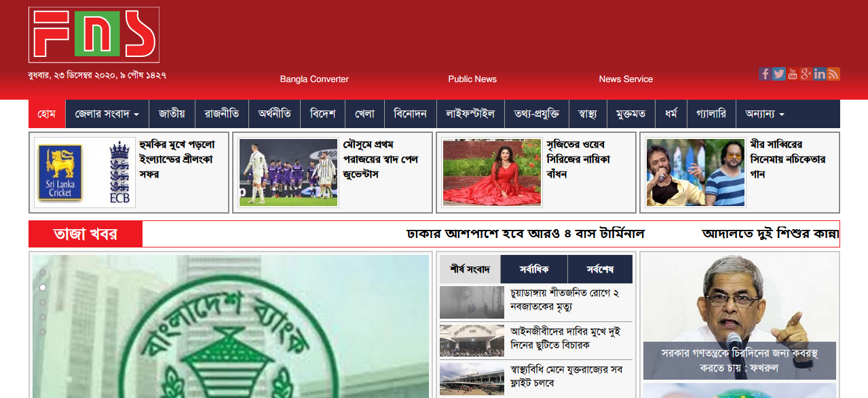This screenshot has width=868, height=398.
Task: Select the last slide indicator dot
Action: 43,332
